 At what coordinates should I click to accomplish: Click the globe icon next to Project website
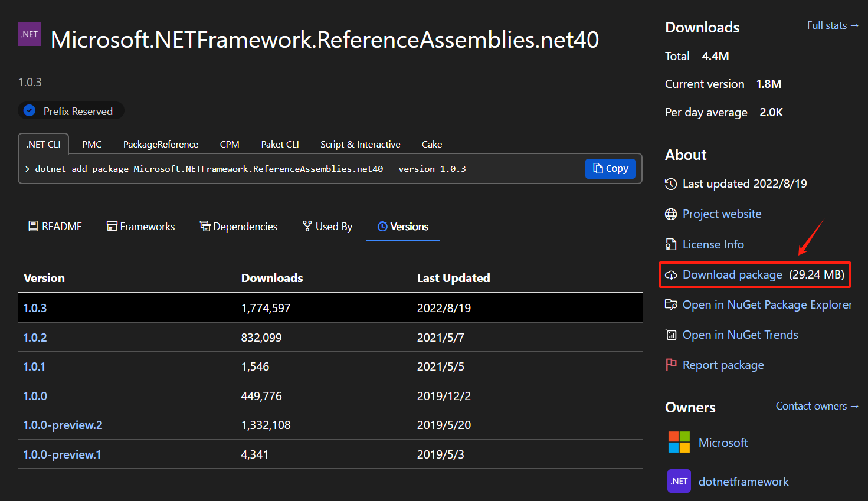671,214
